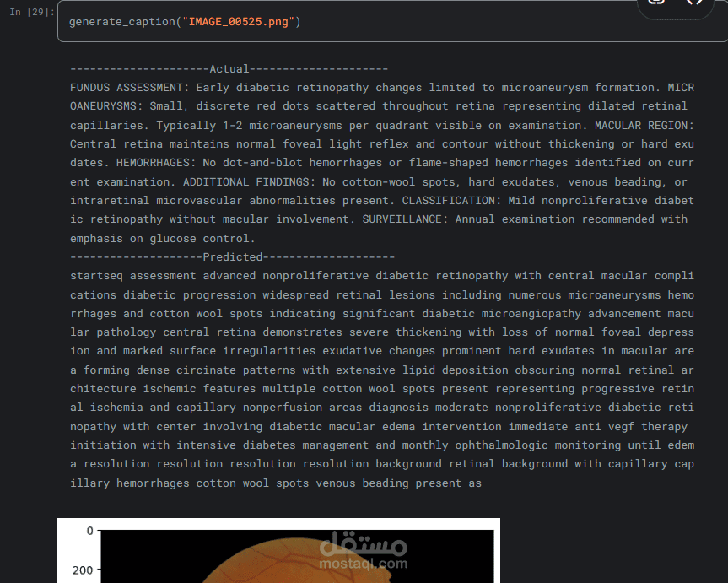Click the SURVEILLANCE: label
728x583 pixels.
(x=405, y=219)
